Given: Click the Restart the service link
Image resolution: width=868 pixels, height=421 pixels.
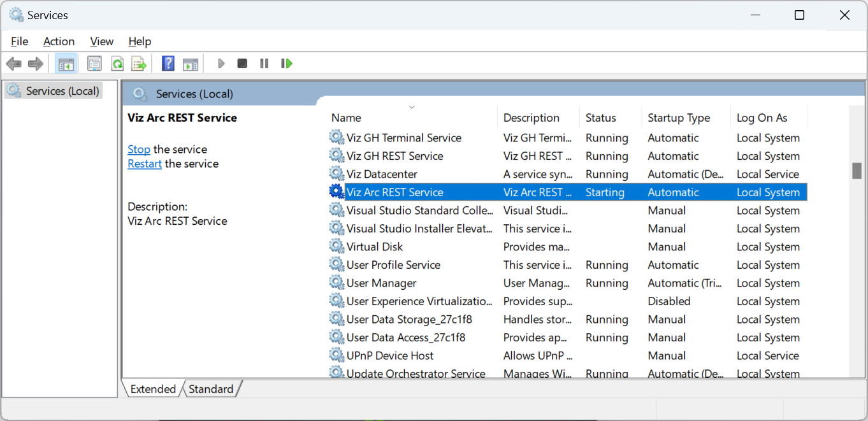Looking at the screenshot, I should pos(145,164).
